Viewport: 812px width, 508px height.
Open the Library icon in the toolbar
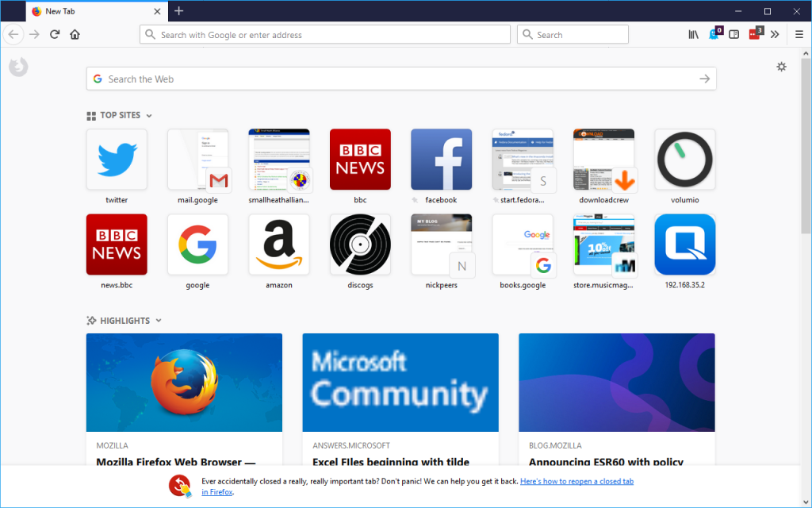coord(693,34)
